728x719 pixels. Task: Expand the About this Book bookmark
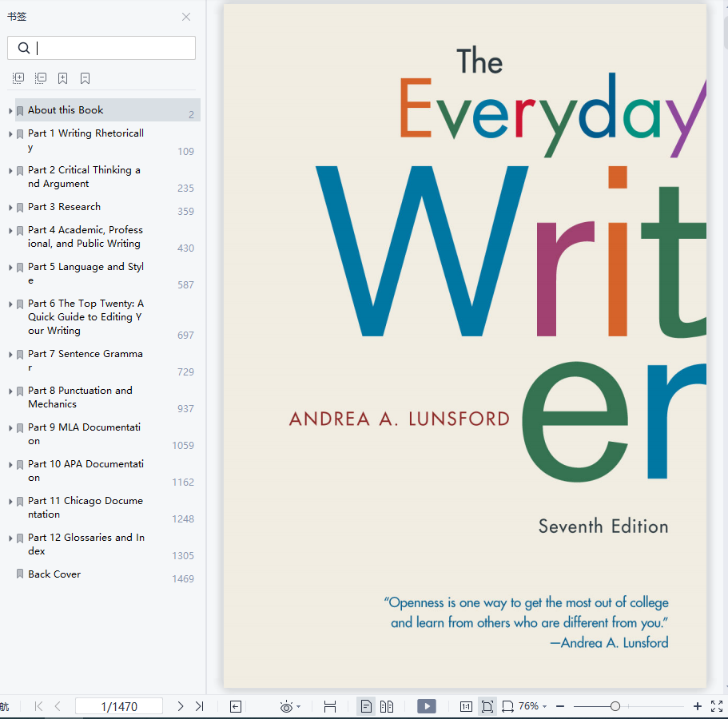click(x=10, y=111)
